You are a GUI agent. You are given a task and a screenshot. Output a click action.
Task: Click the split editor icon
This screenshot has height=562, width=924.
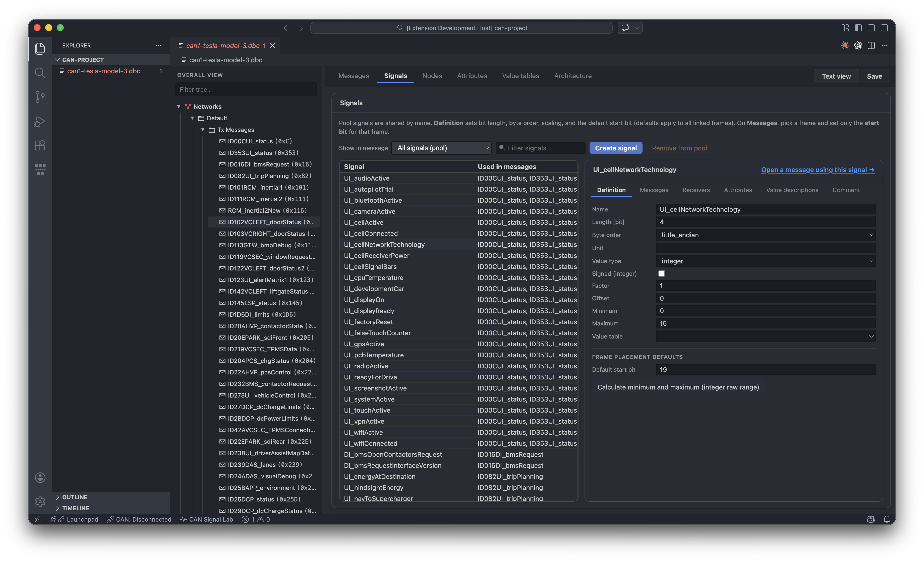pos(871,45)
